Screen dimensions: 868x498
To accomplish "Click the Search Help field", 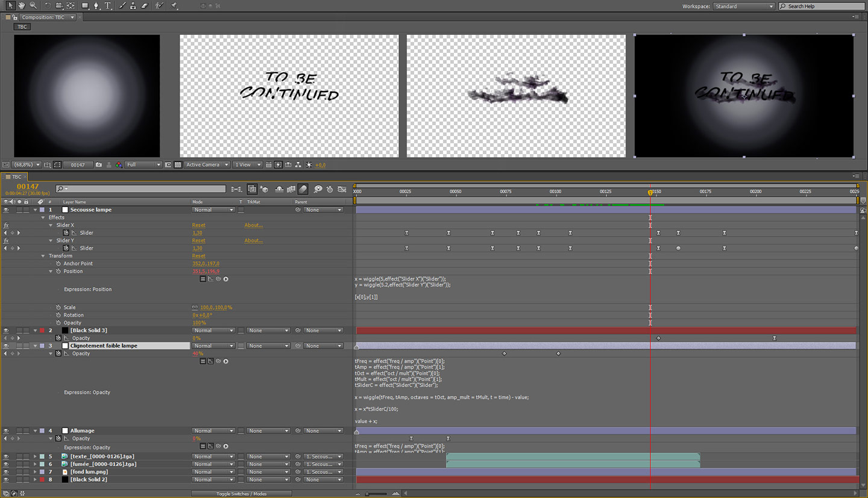I will point(821,6).
